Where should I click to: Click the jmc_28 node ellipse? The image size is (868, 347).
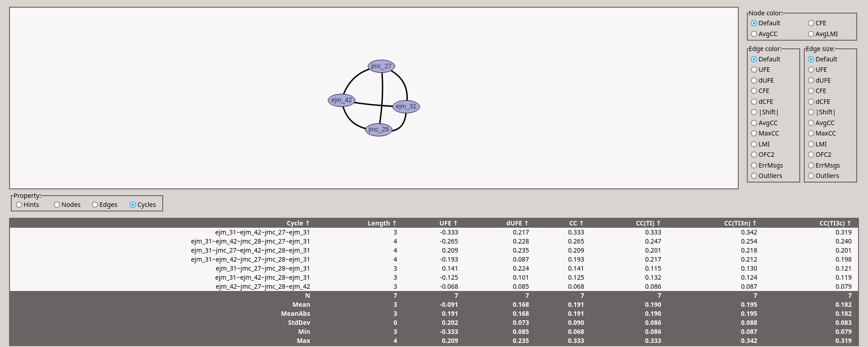[378, 130]
